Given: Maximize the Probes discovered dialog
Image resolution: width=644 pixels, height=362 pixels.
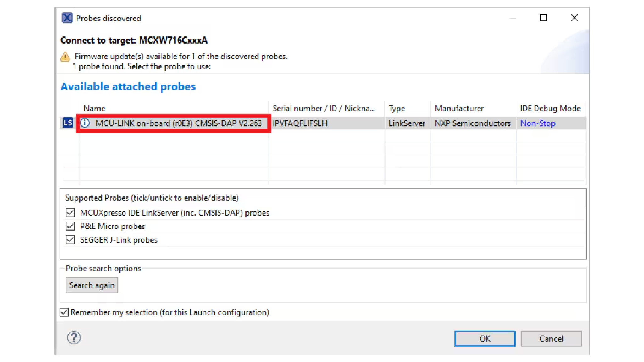Looking at the screenshot, I should click(x=543, y=18).
